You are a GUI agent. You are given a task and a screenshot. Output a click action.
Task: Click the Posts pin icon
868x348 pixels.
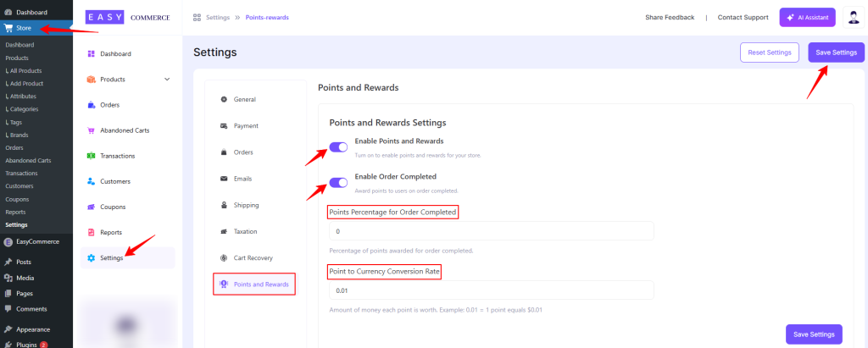[8, 262]
